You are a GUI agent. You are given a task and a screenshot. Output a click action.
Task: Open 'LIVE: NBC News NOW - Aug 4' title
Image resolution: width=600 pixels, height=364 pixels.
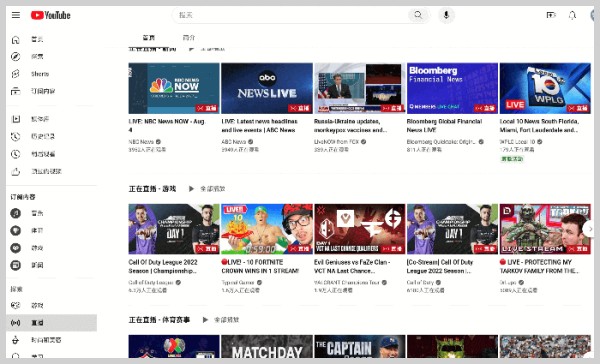click(167, 126)
